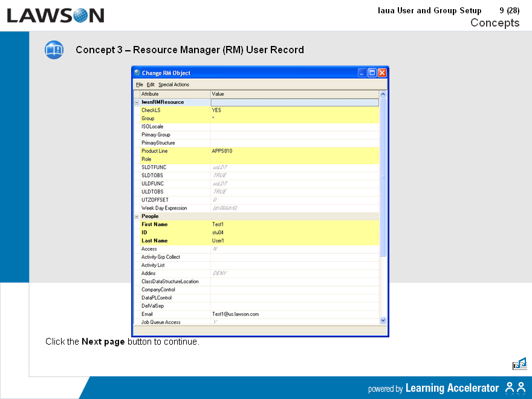The image size is (532, 399).
Task: Click the Attribute column header
Action: tap(175, 94)
